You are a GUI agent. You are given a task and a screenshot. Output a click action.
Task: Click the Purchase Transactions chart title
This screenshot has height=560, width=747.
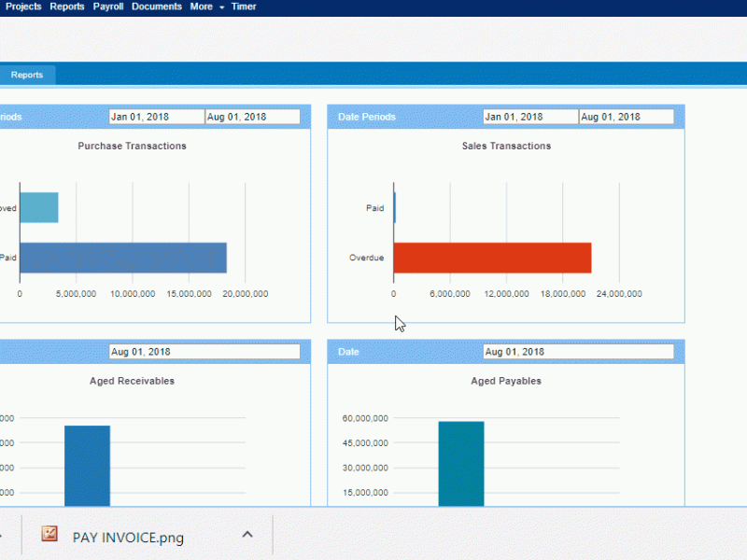[132, 146]
